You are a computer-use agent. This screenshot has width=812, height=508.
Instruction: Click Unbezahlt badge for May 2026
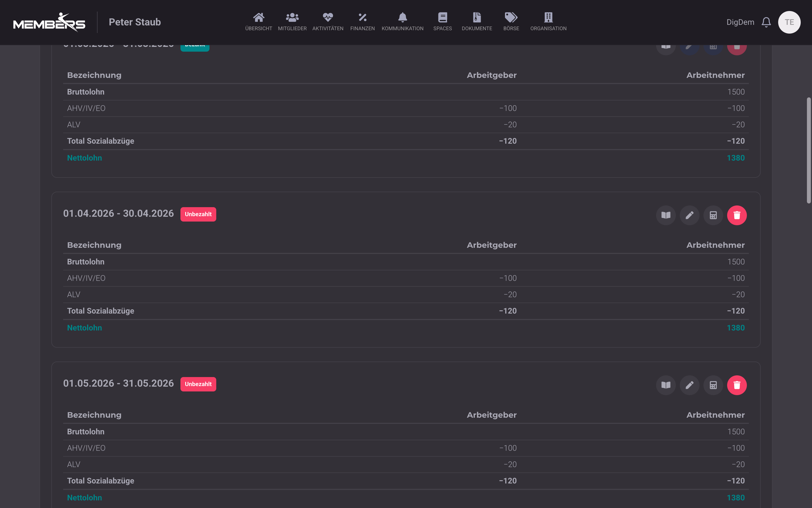[x=198, y=384]
